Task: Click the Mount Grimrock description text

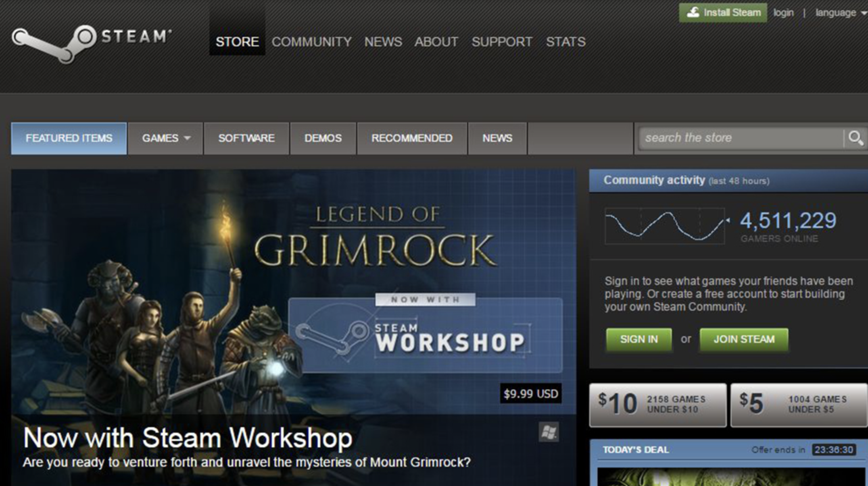Action: point(246,462)
